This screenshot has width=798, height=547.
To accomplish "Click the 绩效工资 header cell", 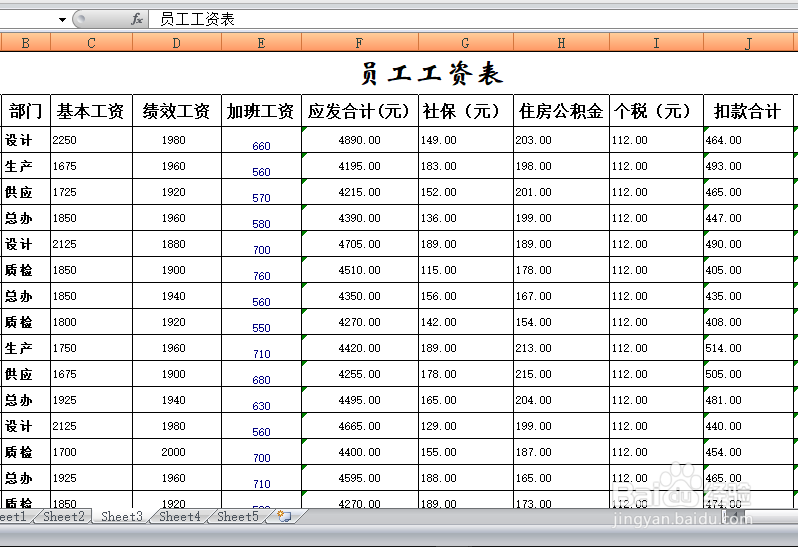I will [x=177, y=110].
